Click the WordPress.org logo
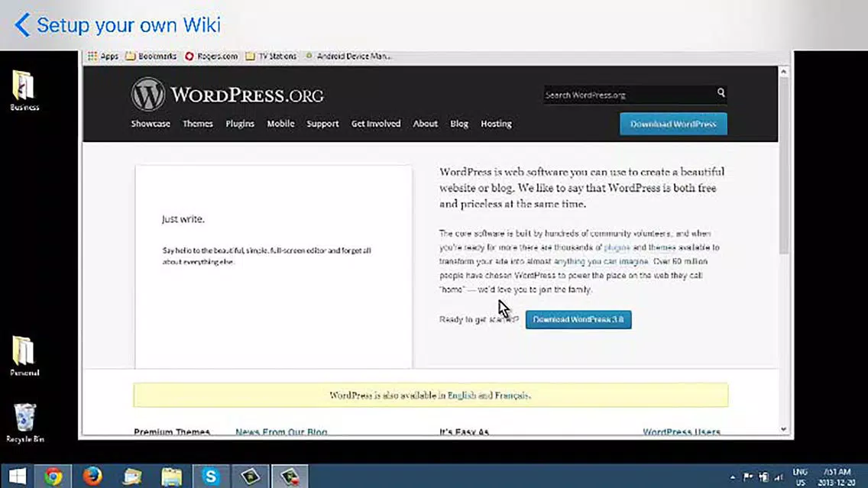The image size is (868, 488). point(228,95)
